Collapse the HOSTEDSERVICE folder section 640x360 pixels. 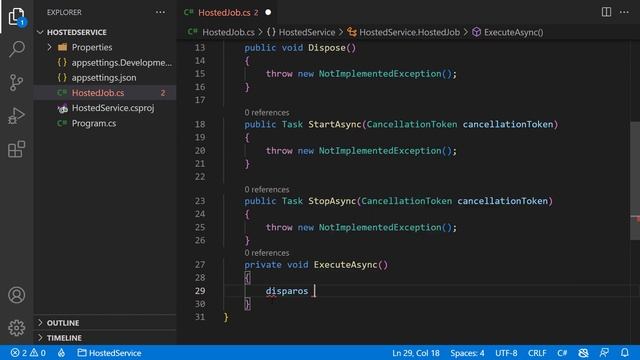pyautogui.click(x=77, y=32)
